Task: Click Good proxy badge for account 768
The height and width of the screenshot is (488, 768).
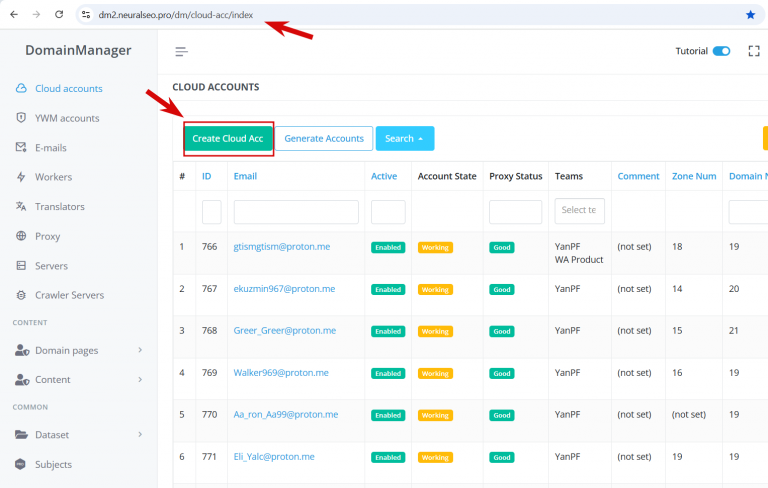Action: coord(502,331)
